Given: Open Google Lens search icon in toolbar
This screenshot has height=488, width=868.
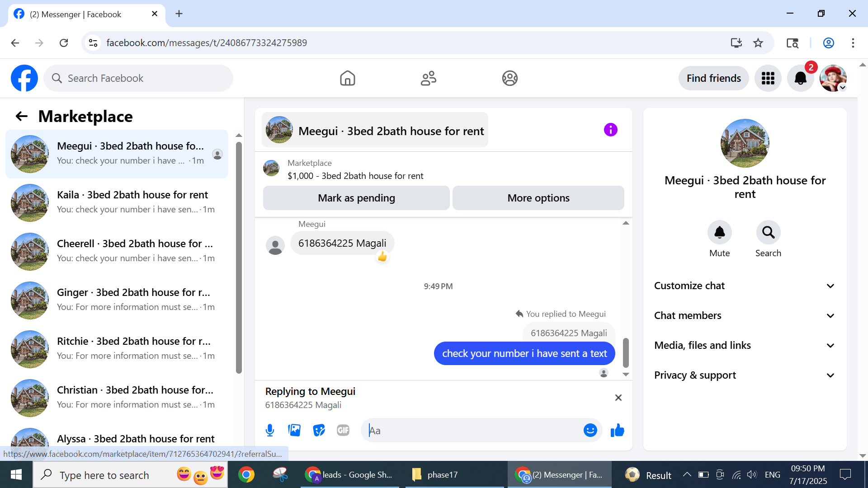Looking at the screenshot, I should click(792, 43).
